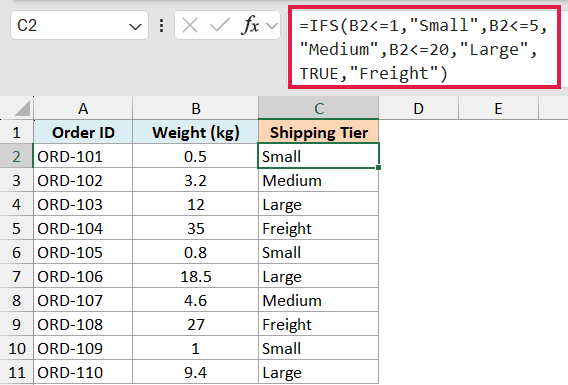Click the Medium cell in ORD-102 row
This screenshot has height=385, width=568.
click(x=319, y=180)
